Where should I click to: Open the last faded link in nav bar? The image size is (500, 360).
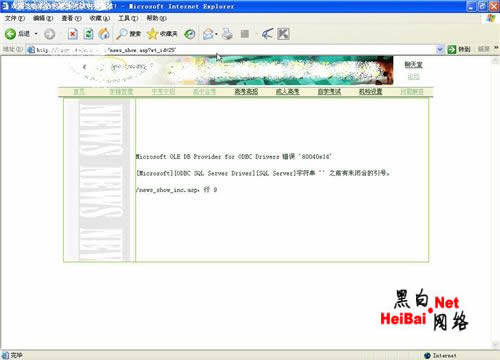tap(412, 92)
